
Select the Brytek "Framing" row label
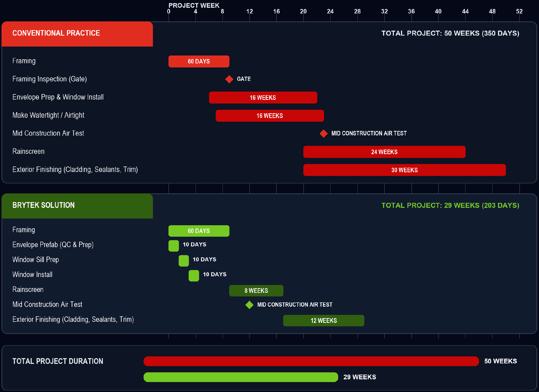(24, 230)
